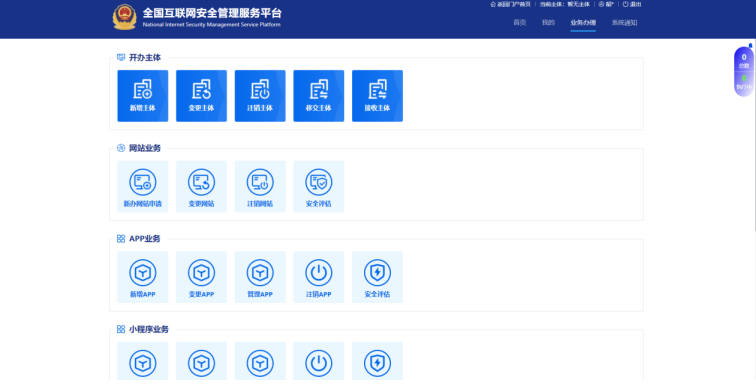The width and height of the screenshot is (756, 392).
Task: Open the 接收主体 tile
Action: [377, 95]
